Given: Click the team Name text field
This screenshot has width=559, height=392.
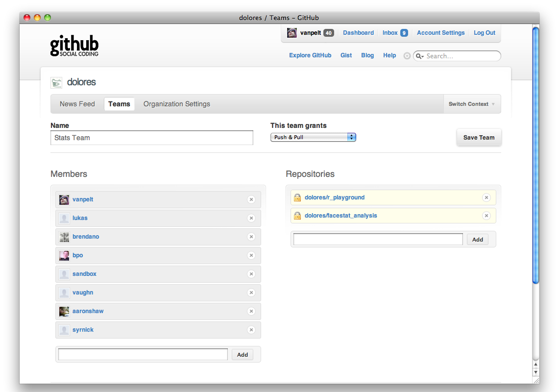Looking at the screenshot, I should pos(152,138).
